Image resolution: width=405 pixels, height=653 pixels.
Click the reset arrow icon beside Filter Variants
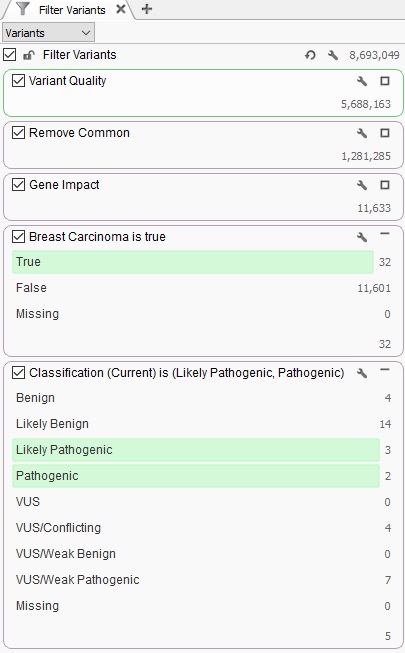coord(310,55)
